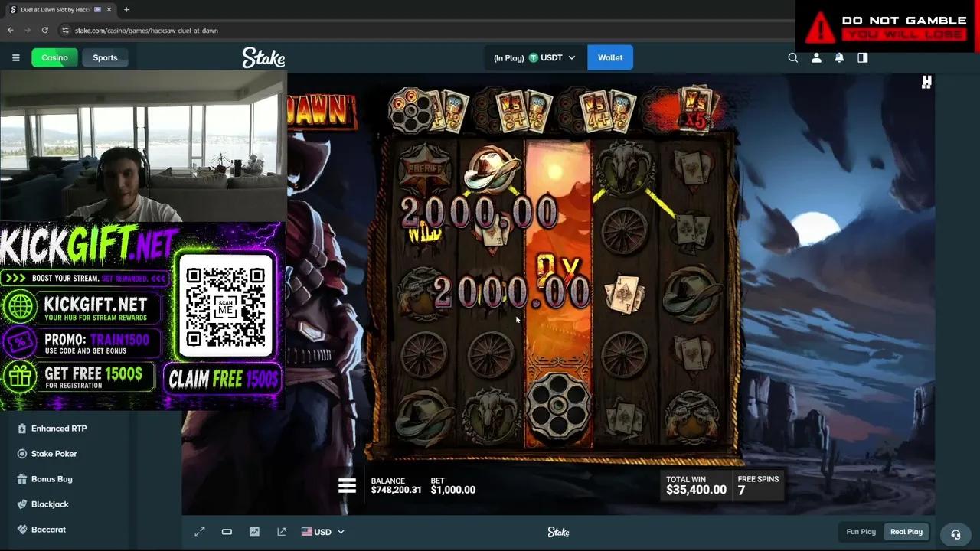Switch to Fun Play mode
Image resolution: width=980 pixels, height=551 pixels.
tap(861, 532)
